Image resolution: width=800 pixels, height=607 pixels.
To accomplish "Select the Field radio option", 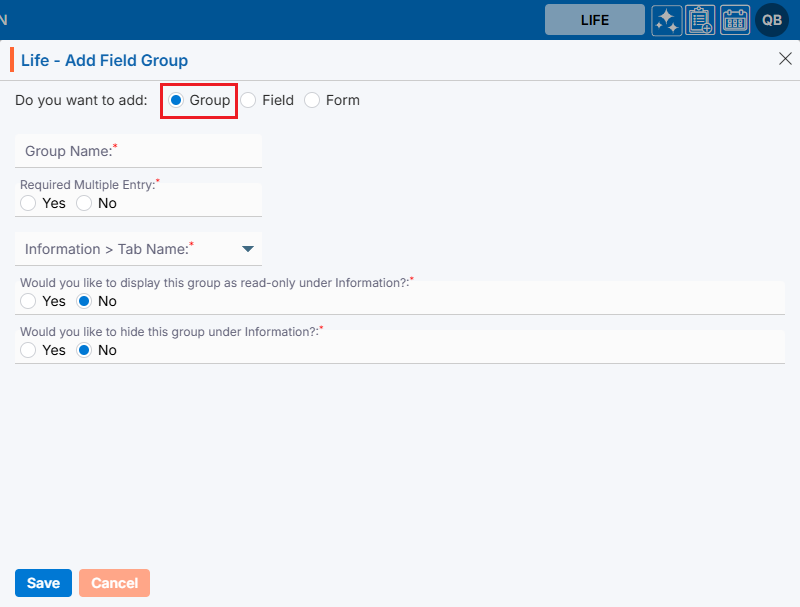I will 249,100.
